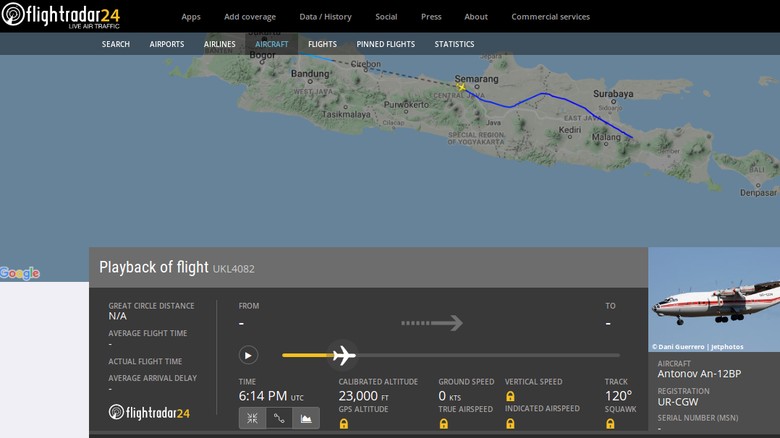Open Commercial services page
Screen dimensions: 780x438
click(551, 16)
